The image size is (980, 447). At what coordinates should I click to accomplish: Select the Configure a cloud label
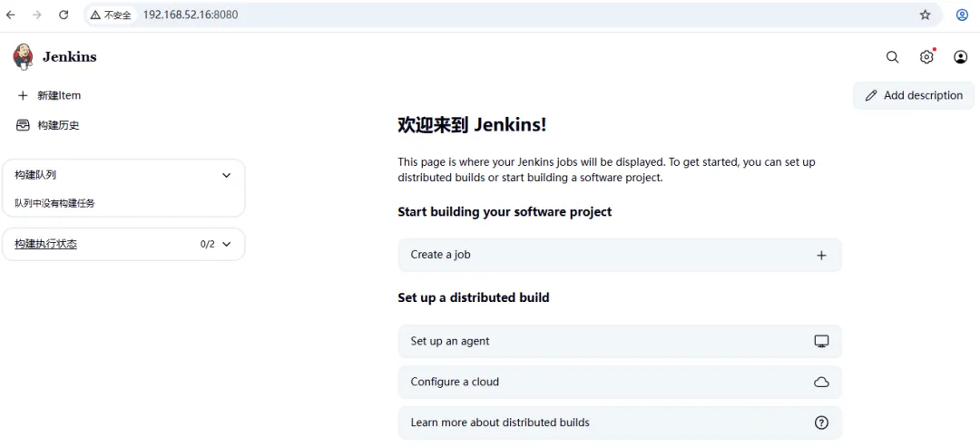click(455, 382)
